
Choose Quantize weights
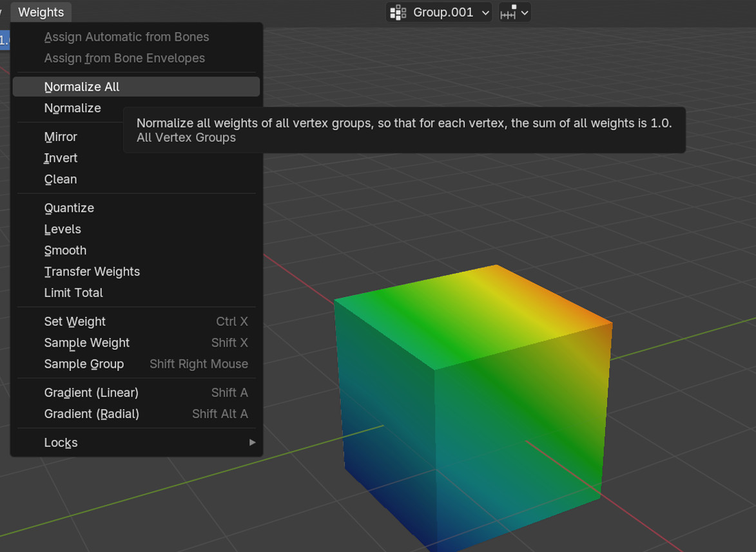(x=136, y=208)
